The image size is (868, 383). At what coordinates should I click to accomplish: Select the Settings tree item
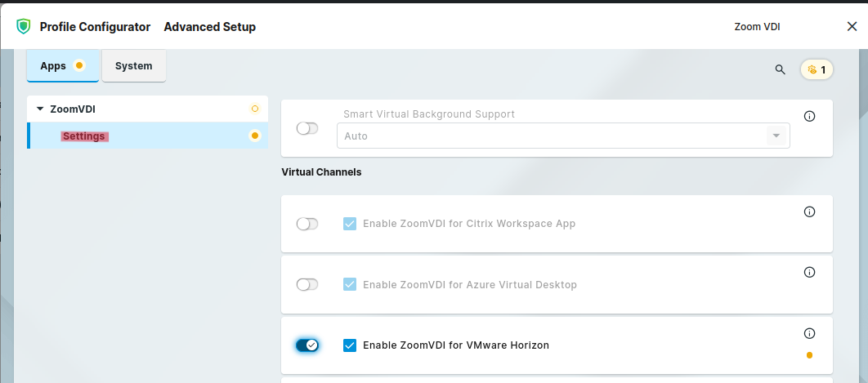(x=84, y=136)
